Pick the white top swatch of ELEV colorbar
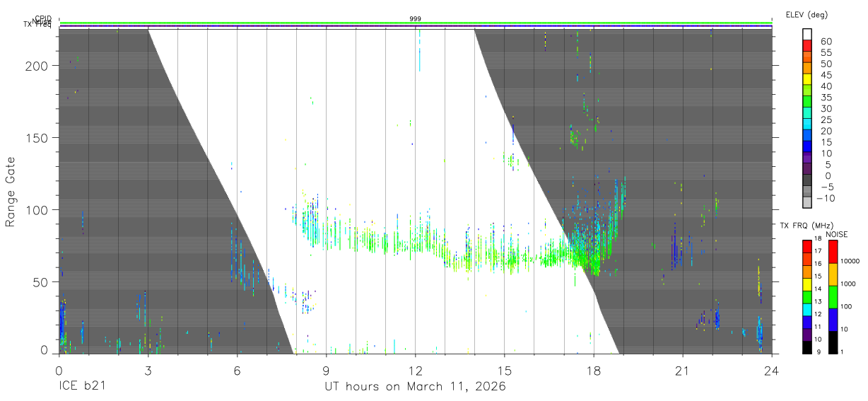The height and width of the screenshot is (401, 868). [807, 34]
